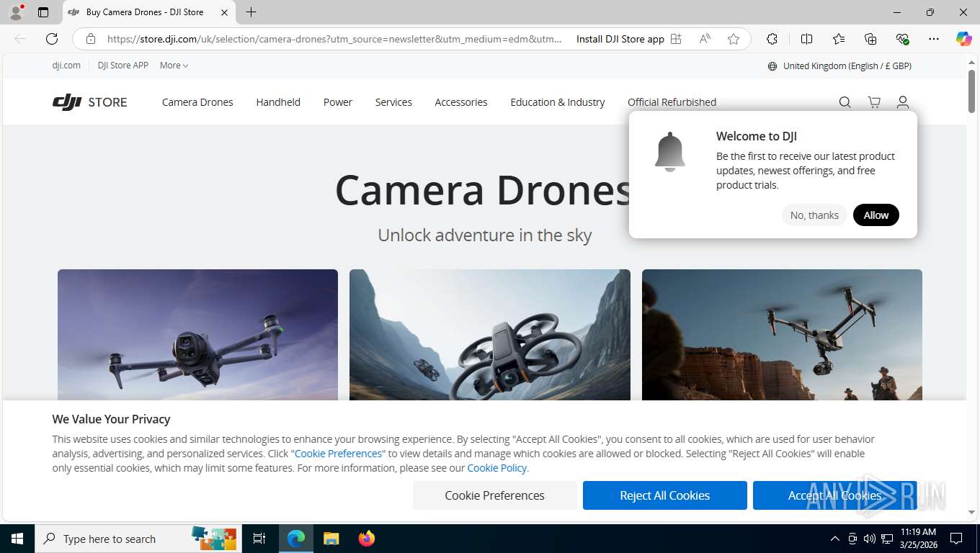Image resolution: width=980 pixels, height=553 pixels.
Task: Click the network tray icon
Action: pyautogui.click(x=886, y=539)
